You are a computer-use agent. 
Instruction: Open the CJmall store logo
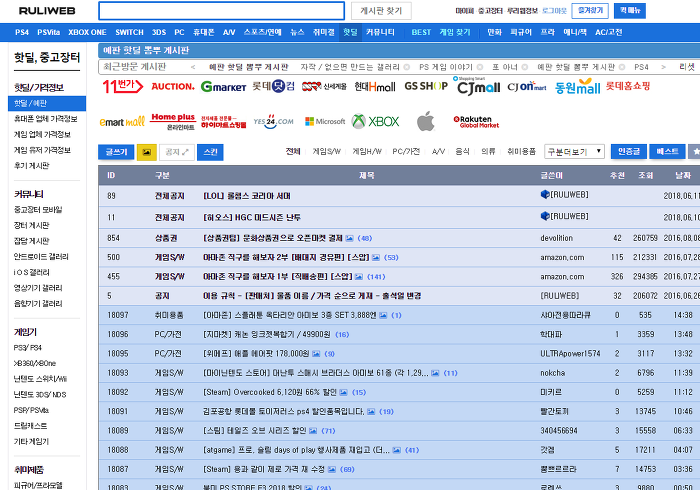point(478,86)
